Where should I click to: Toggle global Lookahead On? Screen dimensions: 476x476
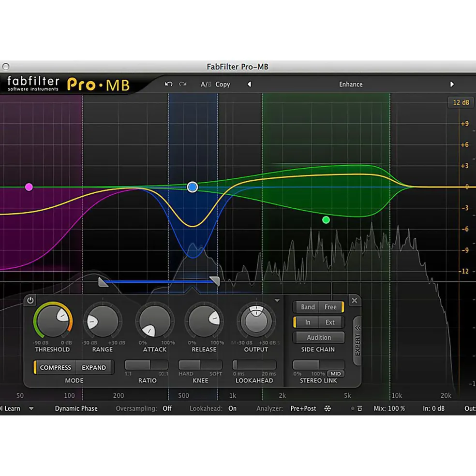point(233,409)
